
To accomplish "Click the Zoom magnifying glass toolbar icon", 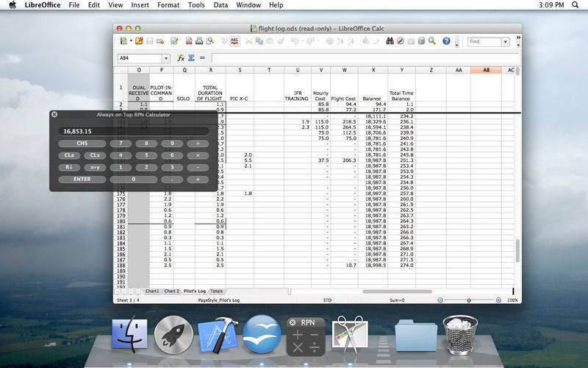I will (x=432, y=41).
